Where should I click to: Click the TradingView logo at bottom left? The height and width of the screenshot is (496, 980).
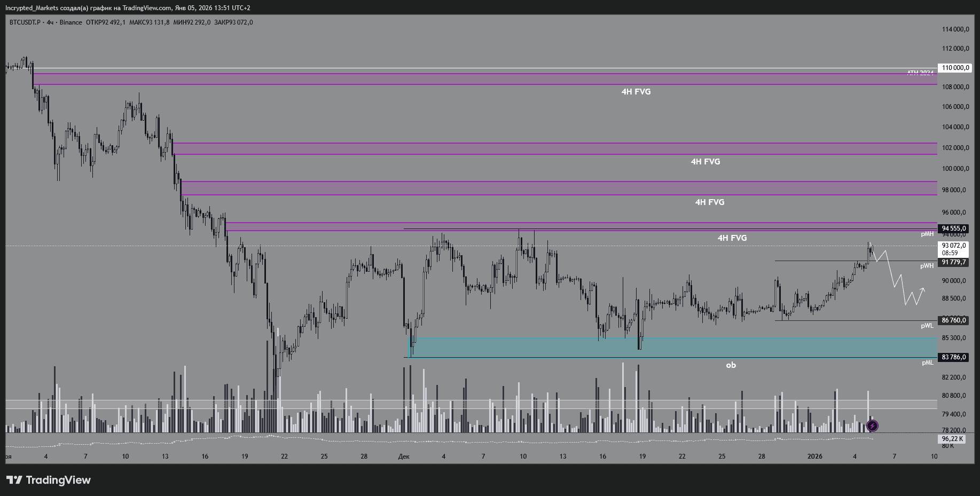(47, 480)
